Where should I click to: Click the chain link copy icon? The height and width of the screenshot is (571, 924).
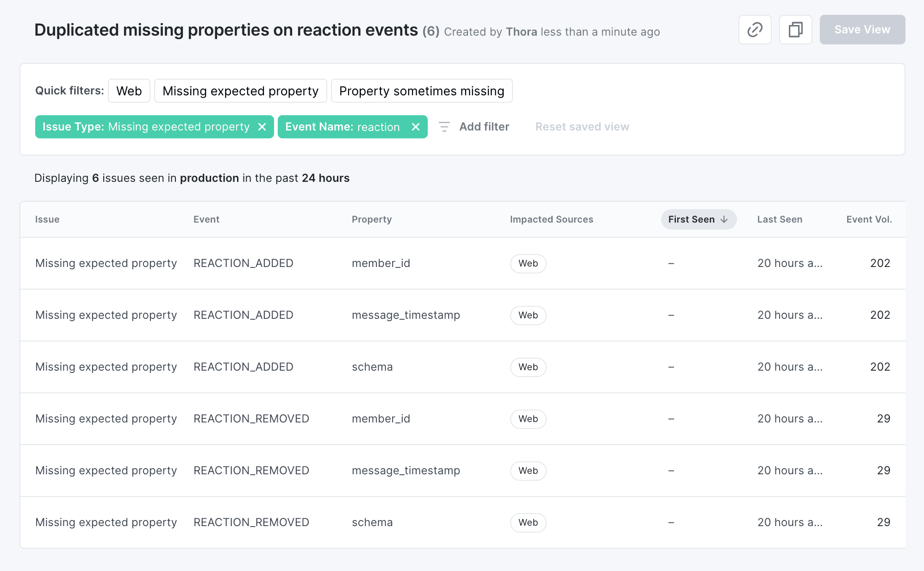pyautogui.click(x=755, y=30)
